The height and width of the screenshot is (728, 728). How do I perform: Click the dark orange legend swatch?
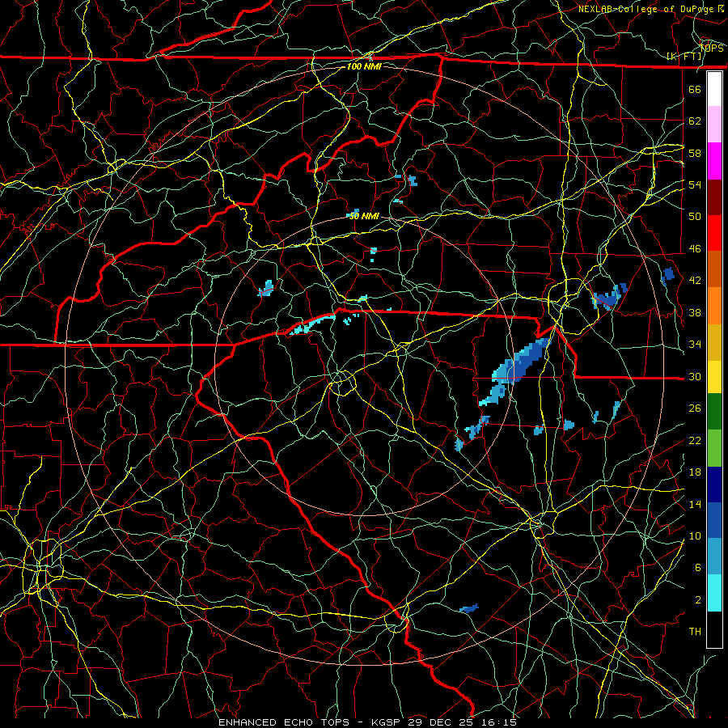(x=714, y=269)
